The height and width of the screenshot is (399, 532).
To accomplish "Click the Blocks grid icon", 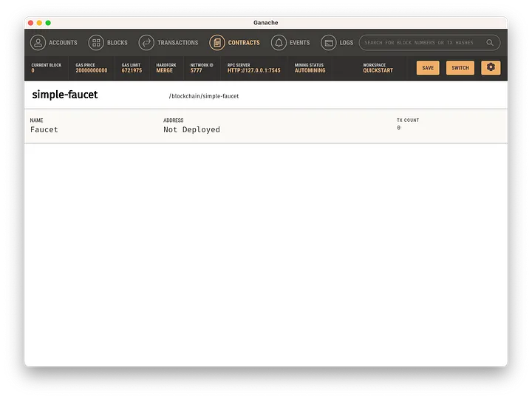I will pos(96,43).
